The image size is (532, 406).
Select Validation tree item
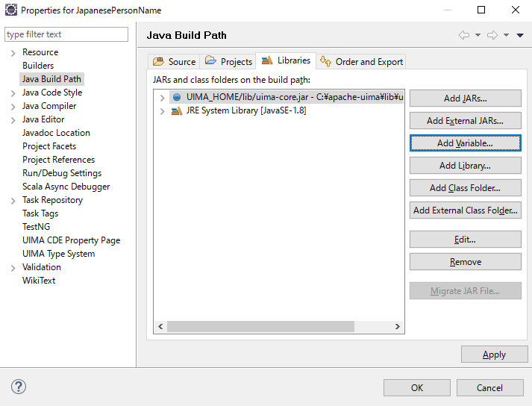click(41, 267)
